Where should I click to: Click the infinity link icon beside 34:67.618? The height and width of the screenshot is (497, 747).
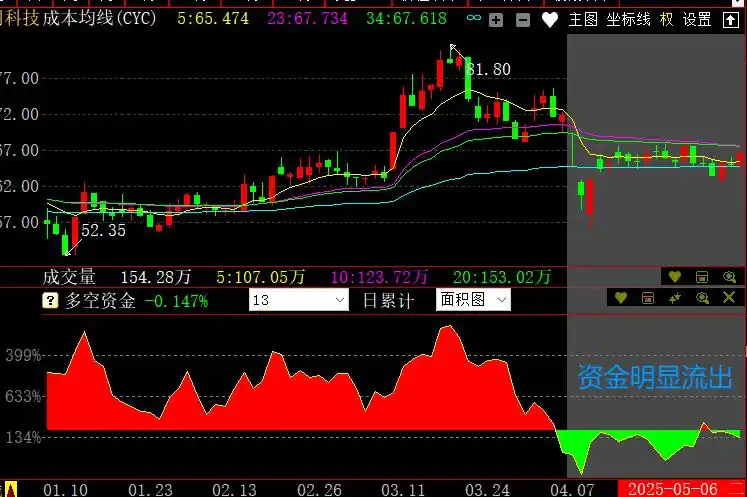(x=473, y=19)
